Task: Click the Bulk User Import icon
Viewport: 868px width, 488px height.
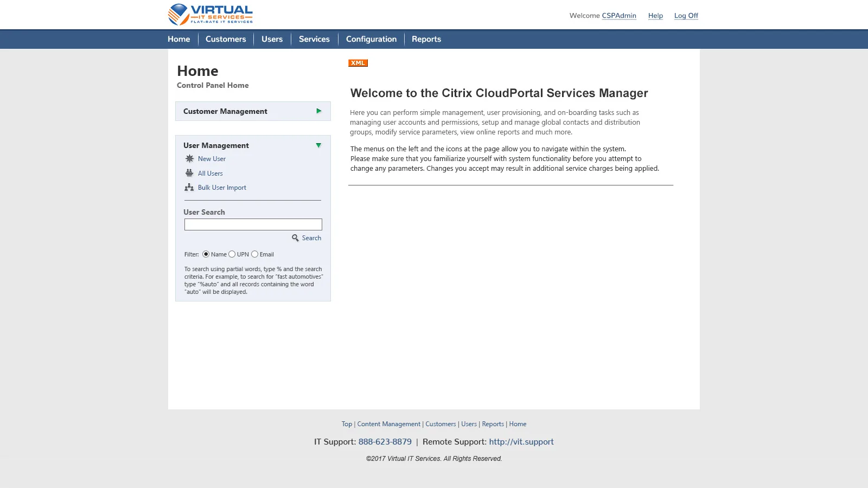Action: click(x=189, y=188)
